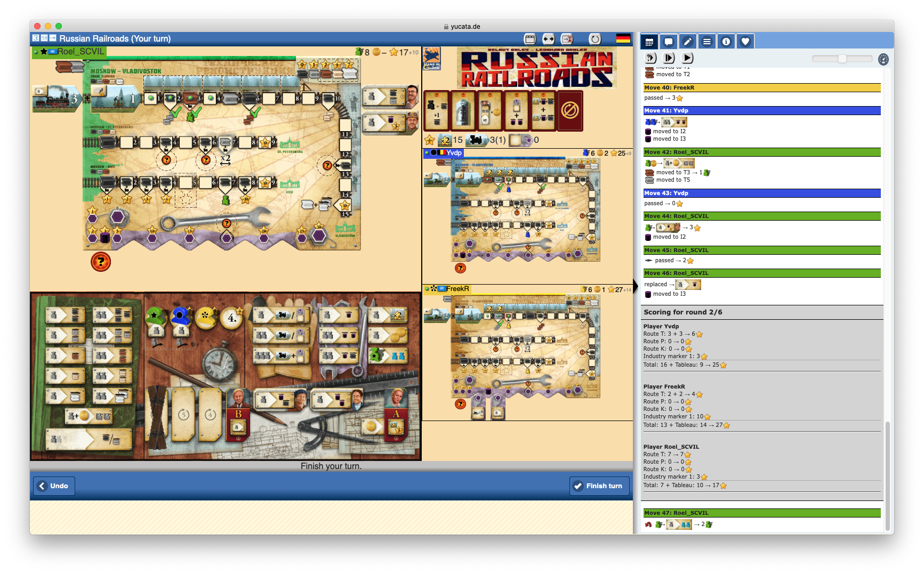The width and height of the screenshot is (924, 574).
Task: Click the Move 44: Roel_SCVIL header
Action: (x=762, y=216)
